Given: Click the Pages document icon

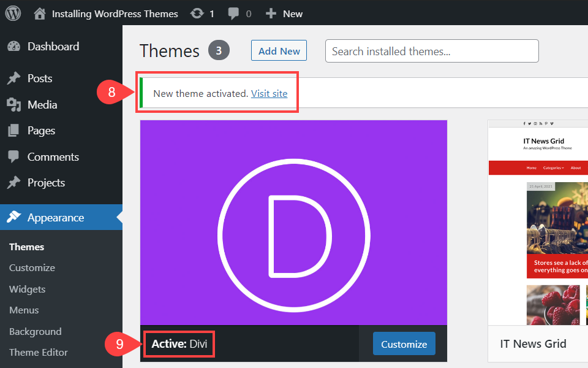Looking at the screenshot, I should point(15,130).
